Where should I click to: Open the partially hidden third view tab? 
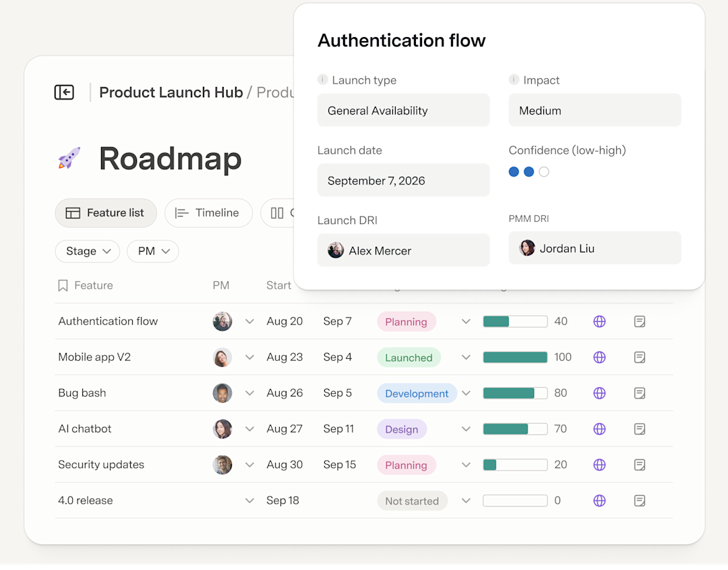coord(278,212)
